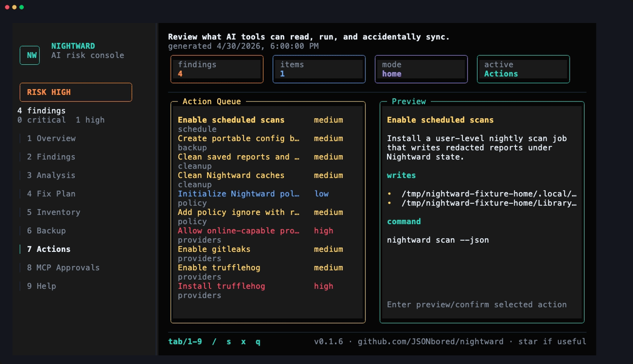
Task: Click the v0.1.6 version text
Action: point(328,341)
